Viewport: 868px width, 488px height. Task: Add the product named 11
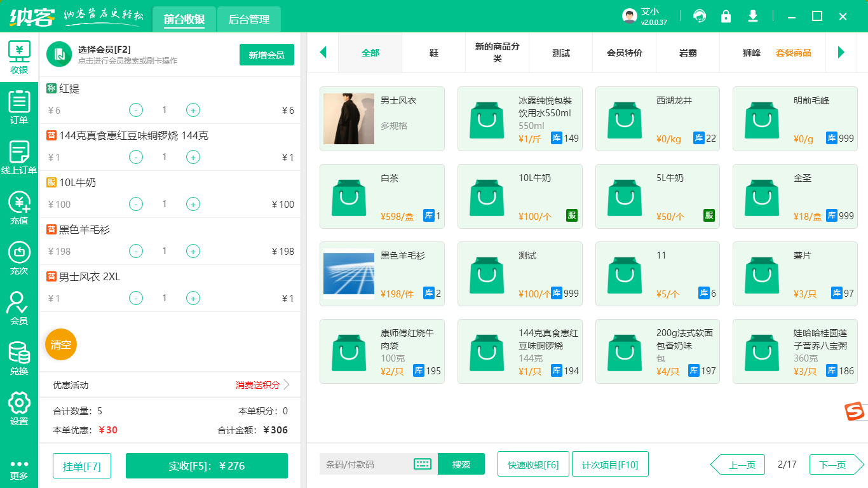[x=658, y=274]
